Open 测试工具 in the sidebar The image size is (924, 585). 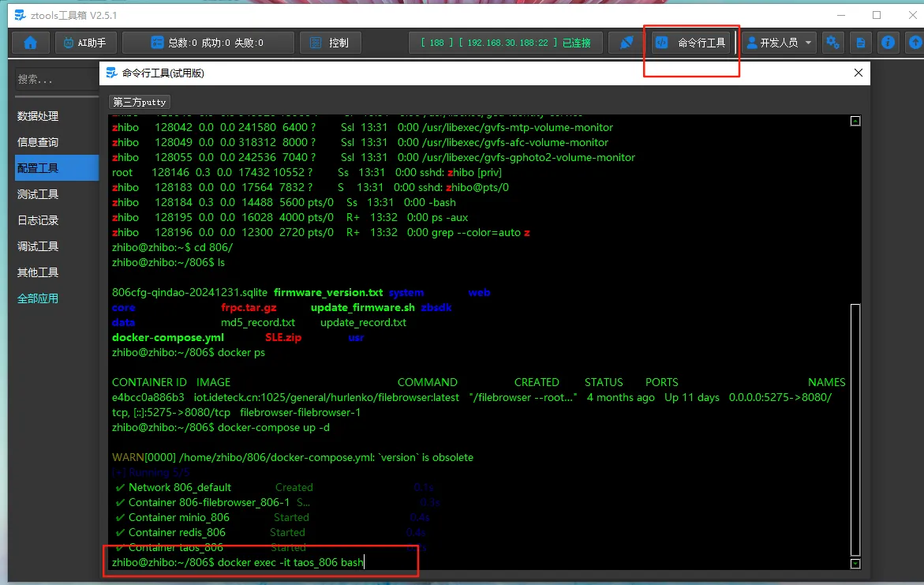click(38, 194)
